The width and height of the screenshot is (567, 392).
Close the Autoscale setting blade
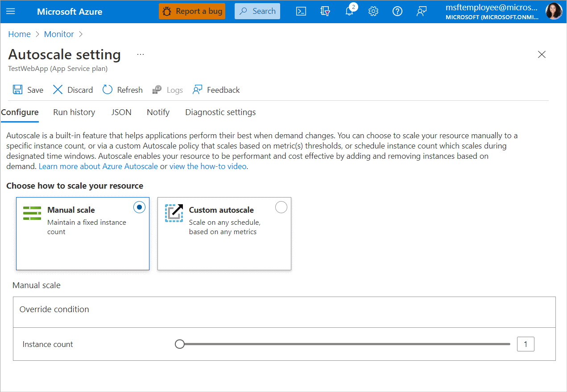pos(542,54)
